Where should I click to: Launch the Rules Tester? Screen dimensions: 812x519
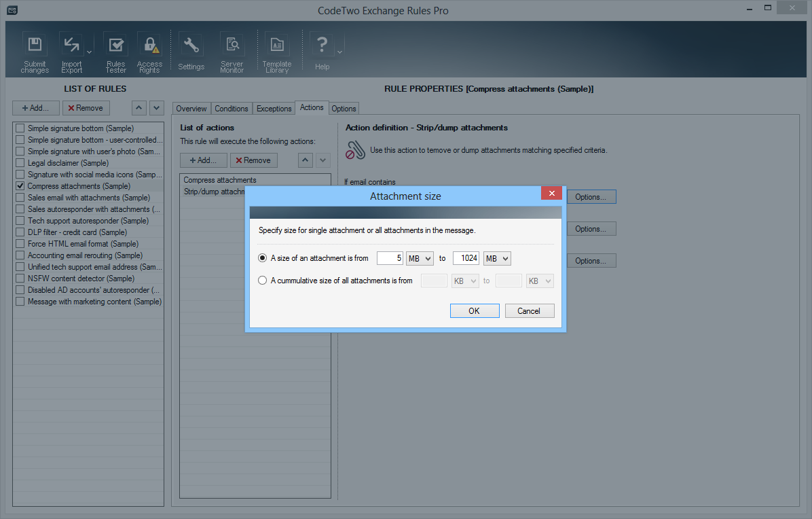point(116,46)
